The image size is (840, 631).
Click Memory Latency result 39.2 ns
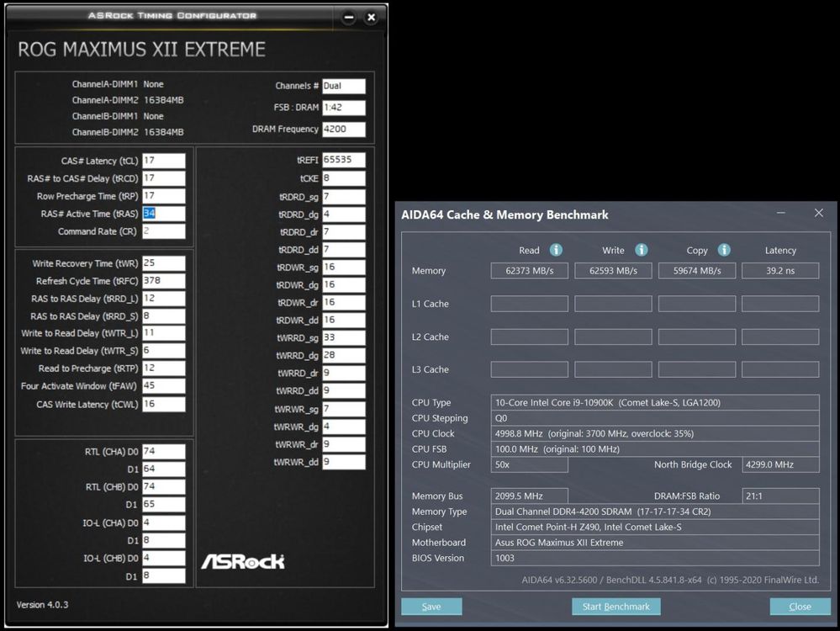(780, 271)
